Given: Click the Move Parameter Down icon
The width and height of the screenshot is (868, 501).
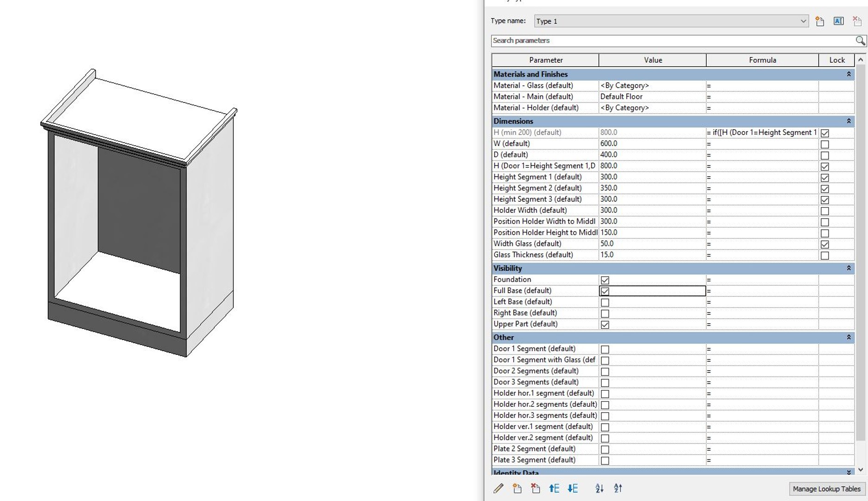Looking at the screenshot, I should [573, 488].
